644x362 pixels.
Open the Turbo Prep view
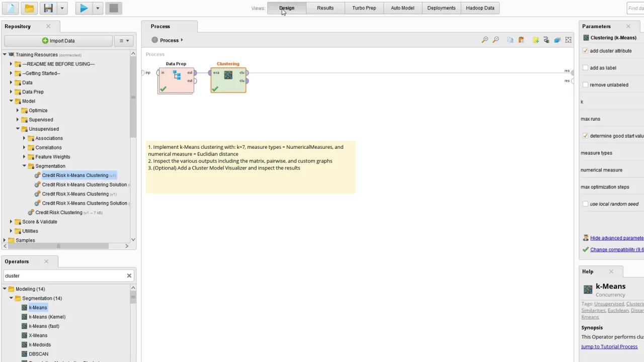coord(364,8)
